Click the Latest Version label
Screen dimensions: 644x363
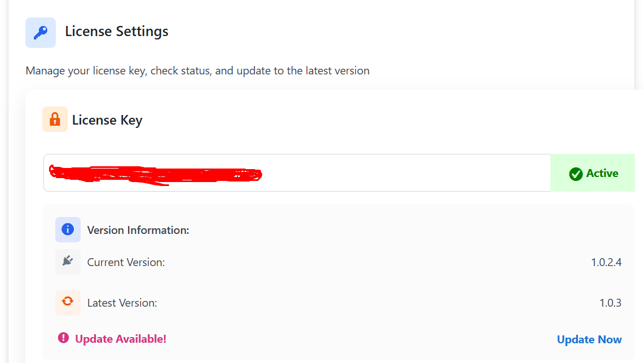pos(122,303)
